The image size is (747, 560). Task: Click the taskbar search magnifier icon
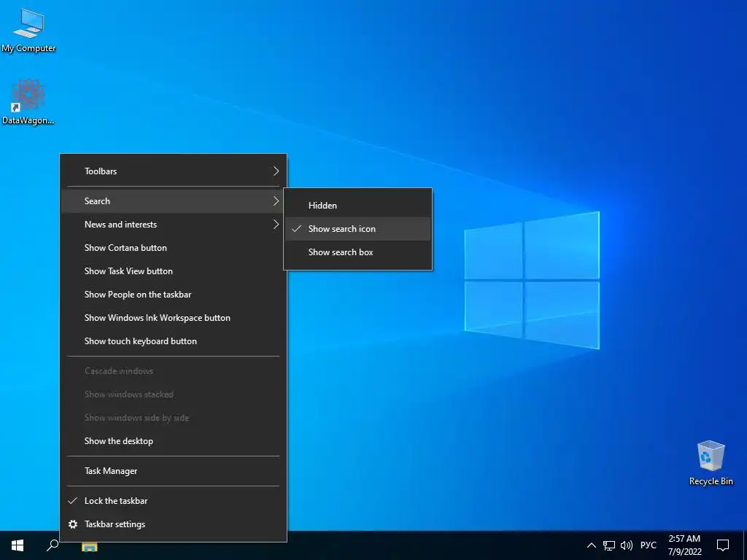53,545
